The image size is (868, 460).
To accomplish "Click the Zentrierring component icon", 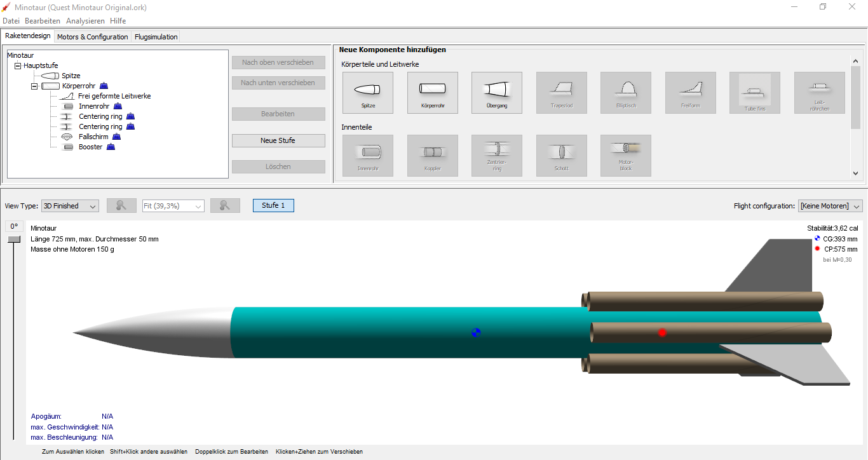I will tap(496, 155).
